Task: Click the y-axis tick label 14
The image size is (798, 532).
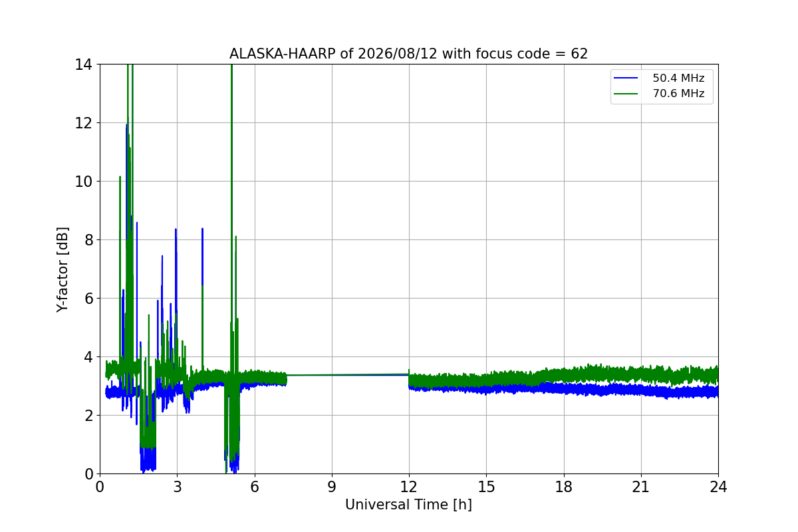Action: point(84,65)
